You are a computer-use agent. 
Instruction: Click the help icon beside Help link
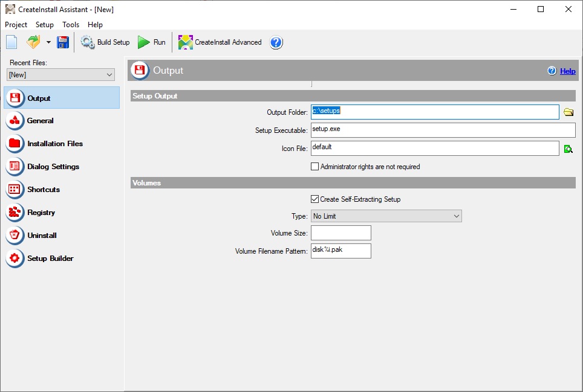(x=552, y=71)
